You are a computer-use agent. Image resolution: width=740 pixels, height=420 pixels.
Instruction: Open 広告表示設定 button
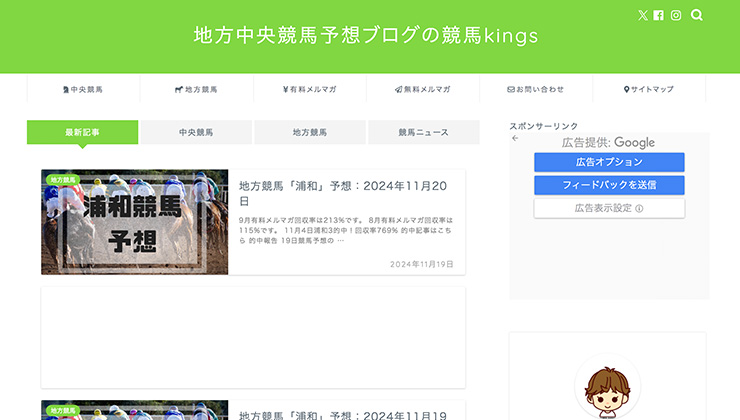point(609,208)
